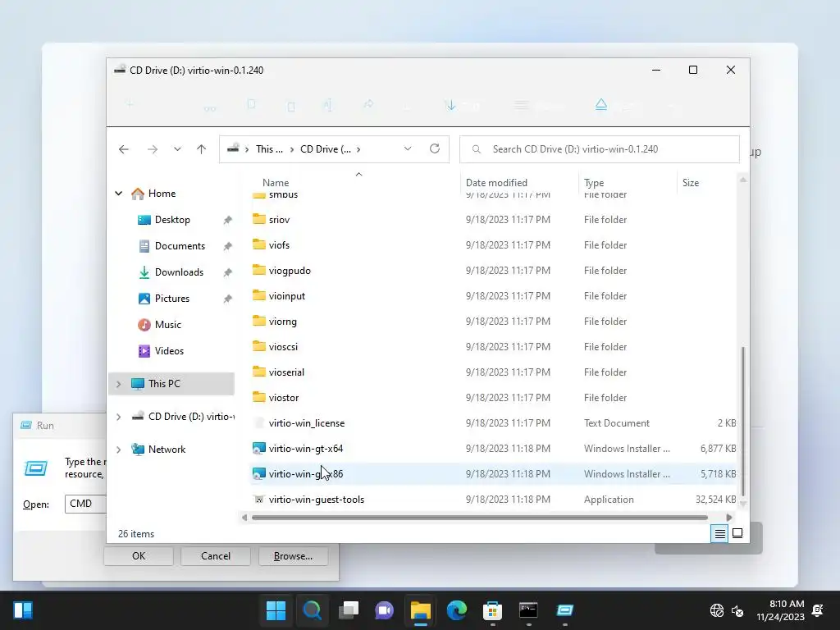Screen dimensions: 840x630
Task: Open Task View from taskbar
Action: click(x=349, y=610)
